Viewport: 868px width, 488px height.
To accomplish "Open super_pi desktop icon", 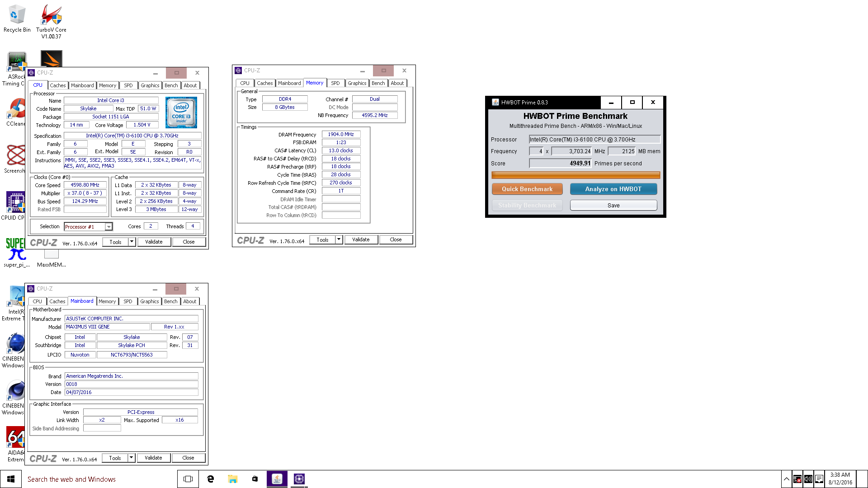I will 16,253.
